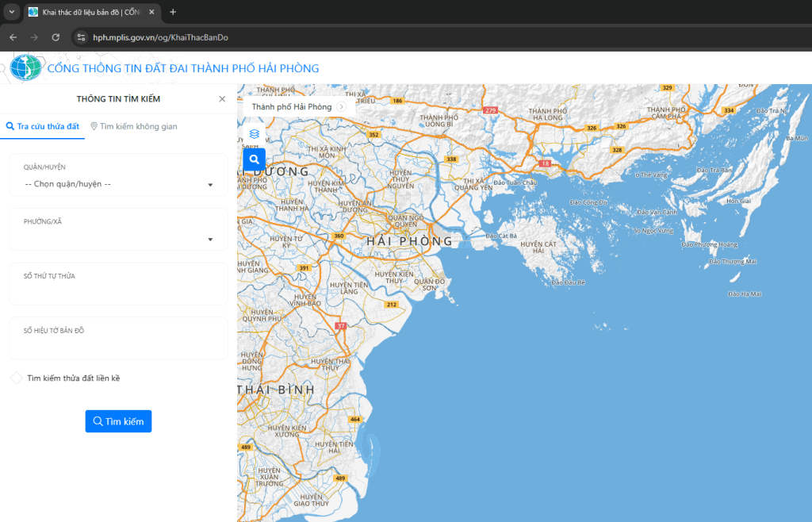The height and width of the screenshot is (522, 812).
Task: Open the tab search dropdown arrow
Action: (x=11, y=11)
